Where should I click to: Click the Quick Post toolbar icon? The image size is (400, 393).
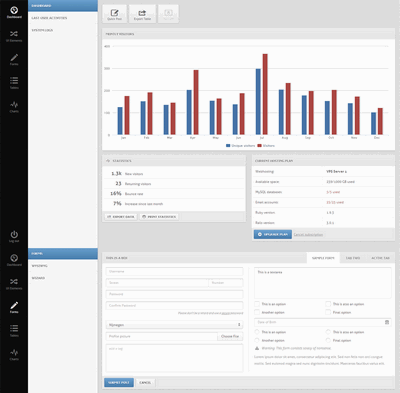coord(114,14)
